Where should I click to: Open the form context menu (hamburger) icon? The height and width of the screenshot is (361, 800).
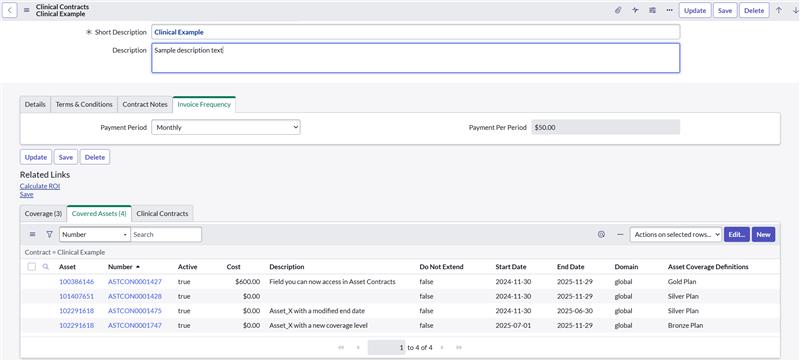(x=27, y=10)
